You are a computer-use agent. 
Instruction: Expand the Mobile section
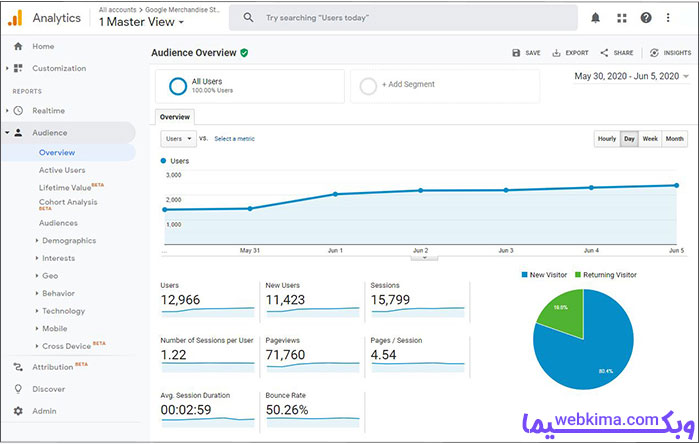[37, 328]
